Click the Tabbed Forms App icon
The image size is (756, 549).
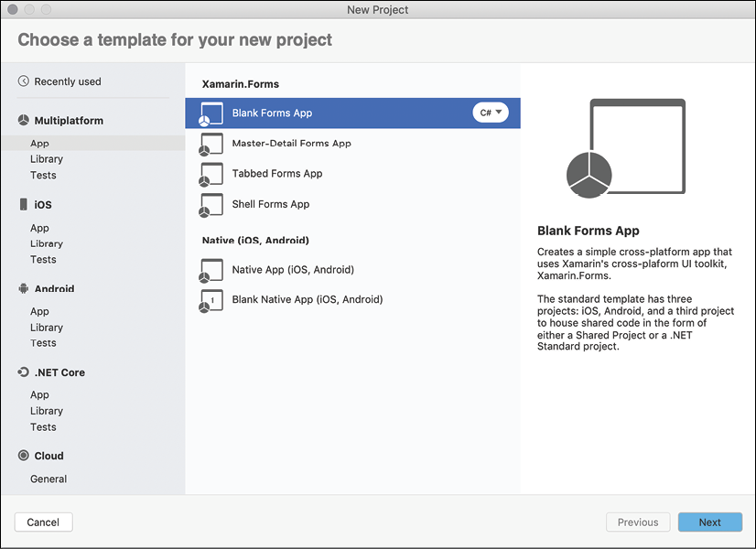[x=211, y=174]
